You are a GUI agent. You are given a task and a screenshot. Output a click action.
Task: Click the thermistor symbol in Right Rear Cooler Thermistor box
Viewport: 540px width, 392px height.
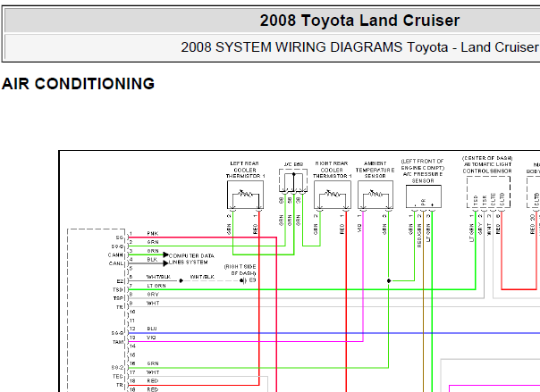click(x=333, y=194)
